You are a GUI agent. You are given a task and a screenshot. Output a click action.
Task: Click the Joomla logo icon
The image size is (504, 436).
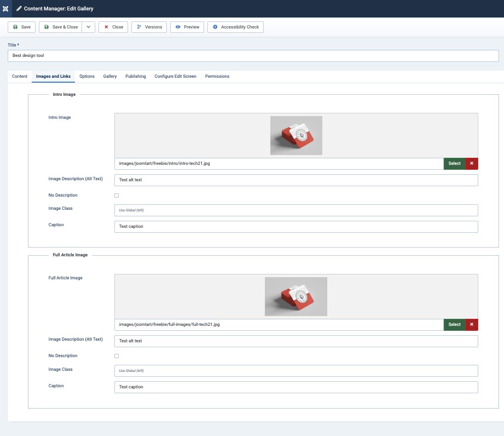[5, 9]
